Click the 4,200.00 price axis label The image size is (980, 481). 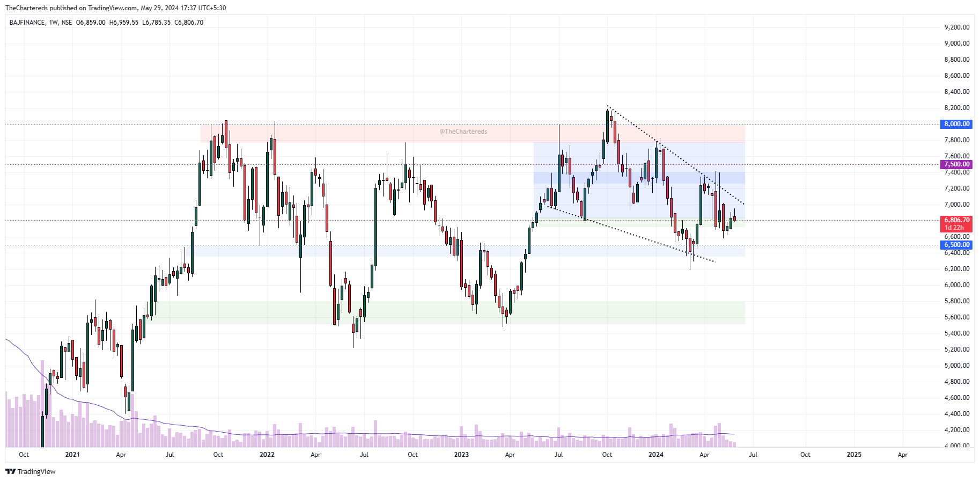(x=957, y=430)
